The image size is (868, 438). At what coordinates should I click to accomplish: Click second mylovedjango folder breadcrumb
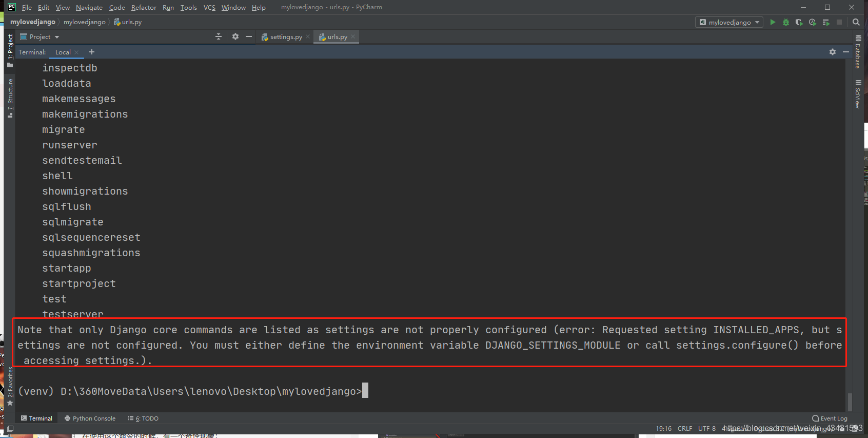click(85, 22)
